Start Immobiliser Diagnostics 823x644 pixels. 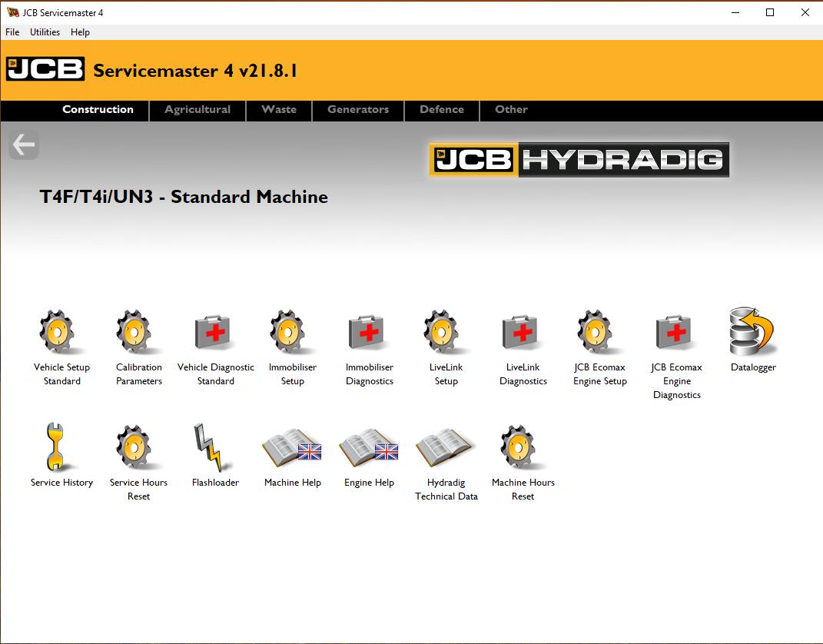point(369,333)
